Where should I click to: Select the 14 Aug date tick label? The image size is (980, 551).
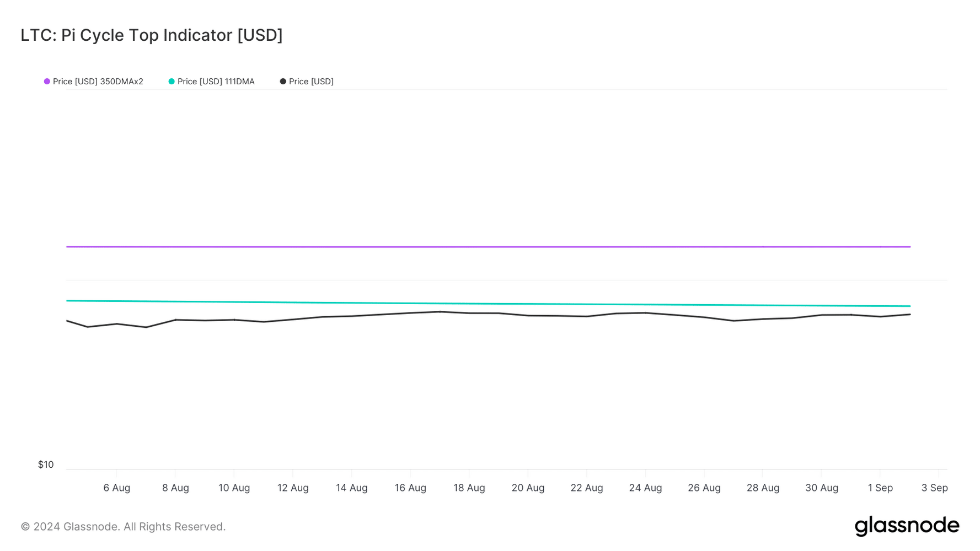click(x=352, y=488)
